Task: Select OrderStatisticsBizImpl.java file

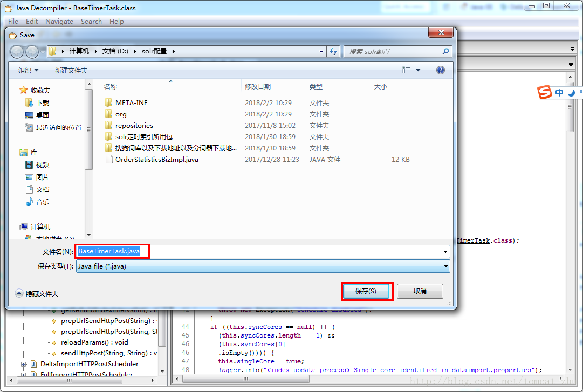Action: [x=156, y=160]
